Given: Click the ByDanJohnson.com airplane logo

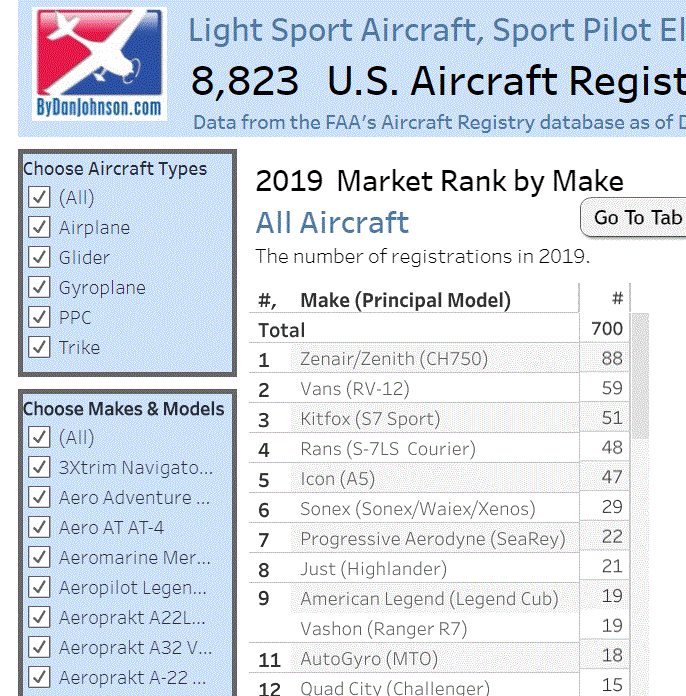Looking at the screenshot, I should tap(99, 64).
